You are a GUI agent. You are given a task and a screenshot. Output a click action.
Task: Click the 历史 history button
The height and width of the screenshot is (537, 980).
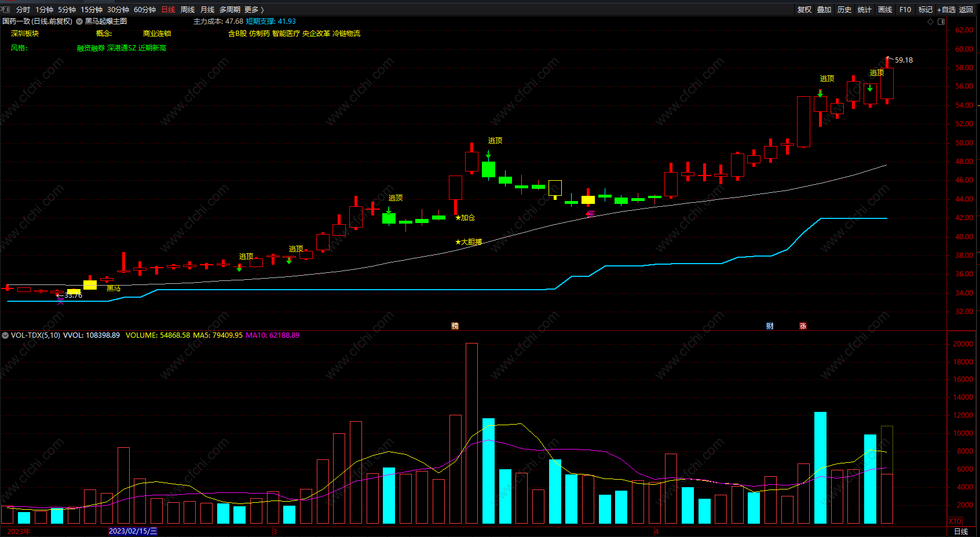pos(844,9)
